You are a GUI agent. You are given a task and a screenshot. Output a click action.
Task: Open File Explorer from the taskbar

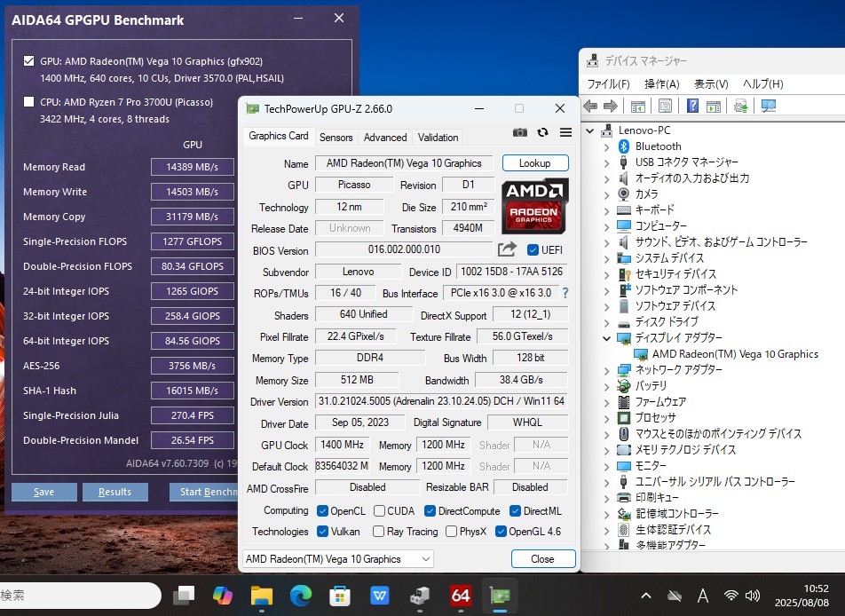coord(261,596)
